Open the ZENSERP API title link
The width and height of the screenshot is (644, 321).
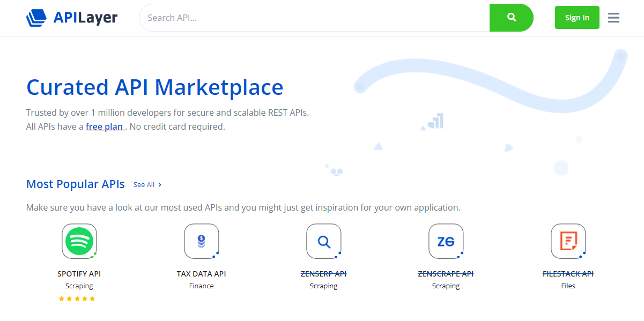point(324,274)
